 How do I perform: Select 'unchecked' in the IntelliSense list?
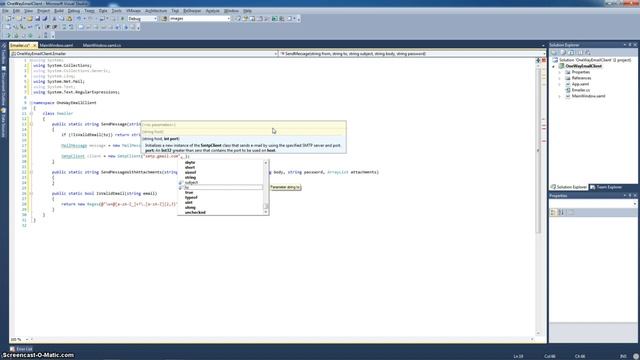(221, 212)
